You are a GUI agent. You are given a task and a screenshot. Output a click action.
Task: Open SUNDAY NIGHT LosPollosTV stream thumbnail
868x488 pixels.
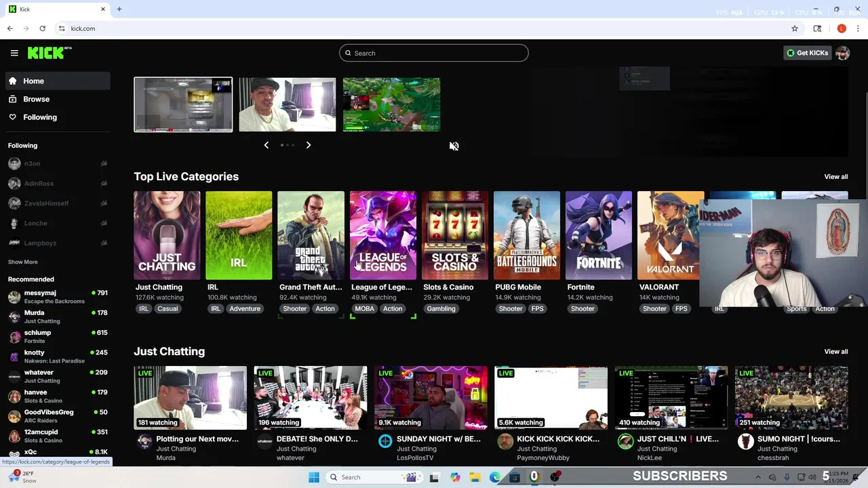431,398
